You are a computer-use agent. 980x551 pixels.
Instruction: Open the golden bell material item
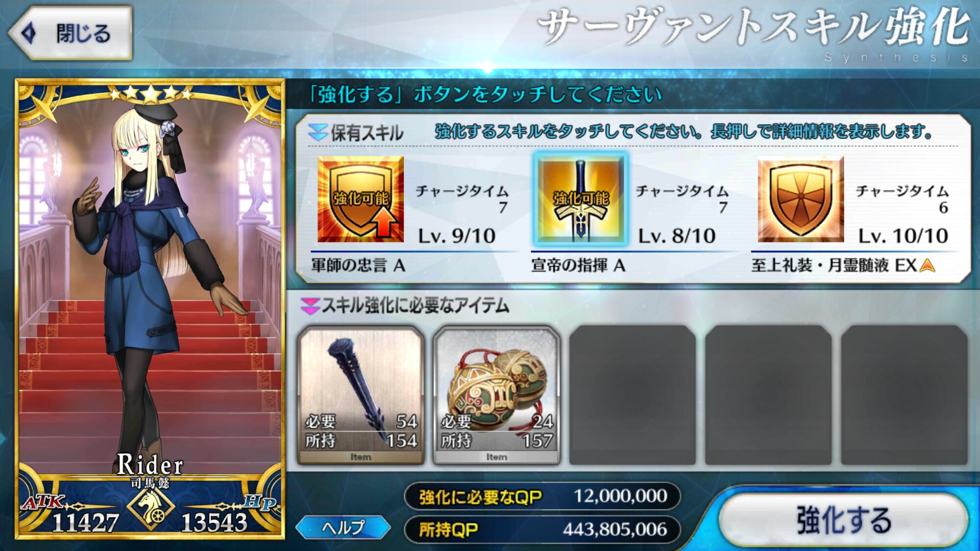[496, 396]
